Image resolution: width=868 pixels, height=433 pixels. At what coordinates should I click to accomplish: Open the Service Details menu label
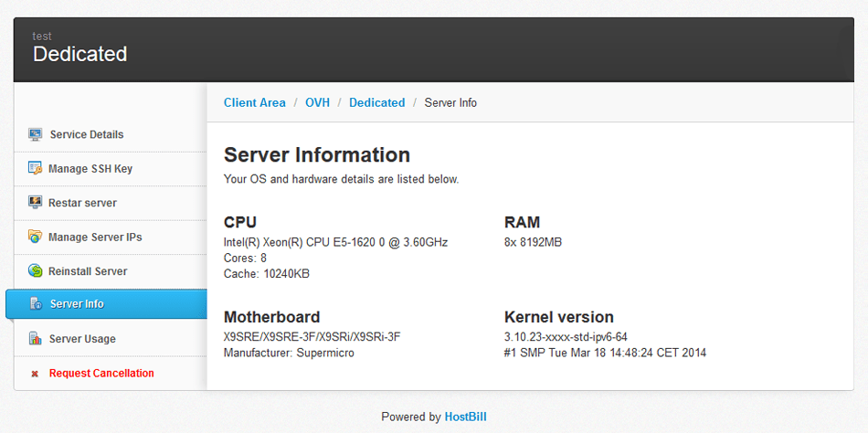87,134
